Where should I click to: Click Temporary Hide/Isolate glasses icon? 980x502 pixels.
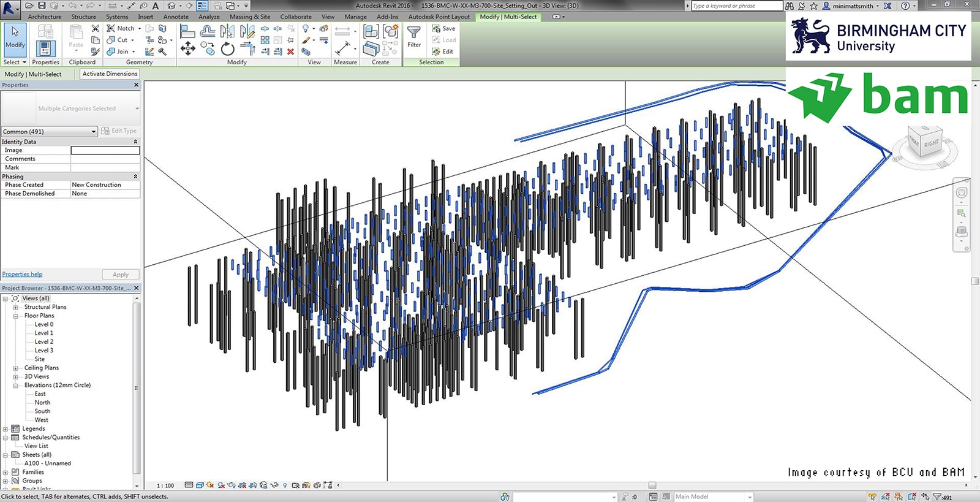tap(274, 485)
